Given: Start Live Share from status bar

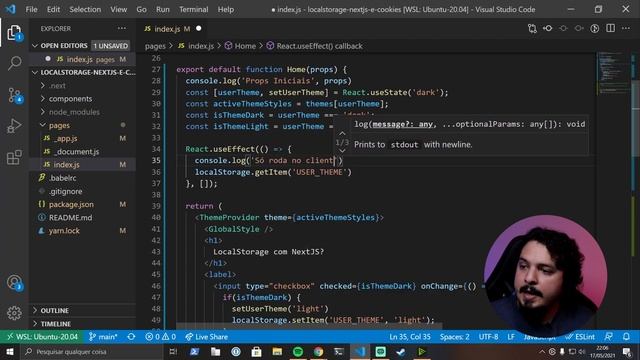Looking at the screenshot, I should click(x=207, y=337).
